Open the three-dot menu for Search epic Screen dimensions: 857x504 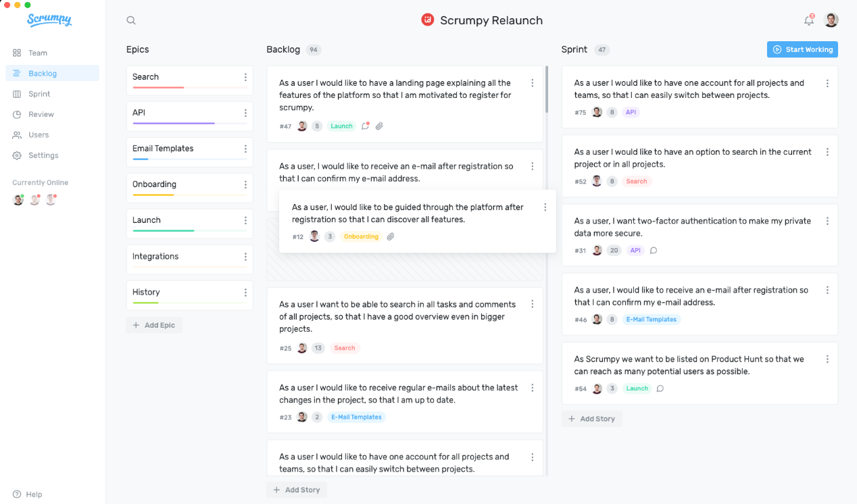[245, 77]
